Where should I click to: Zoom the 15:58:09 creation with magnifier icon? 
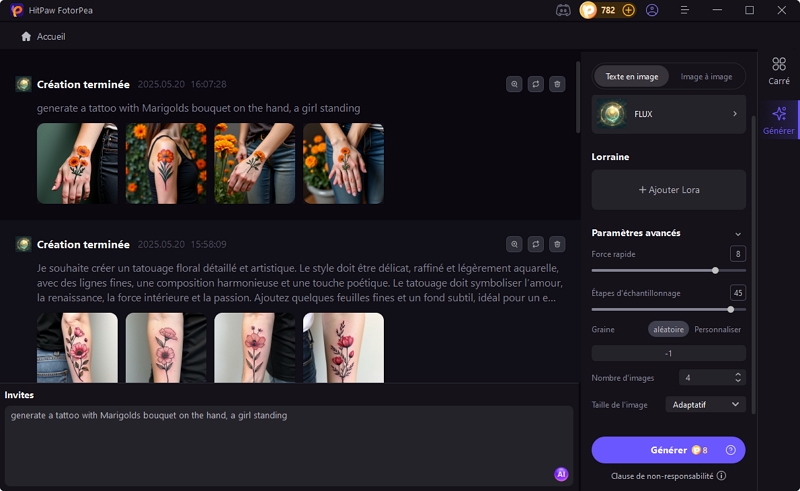pyautogui.click(x=514, y=244)
